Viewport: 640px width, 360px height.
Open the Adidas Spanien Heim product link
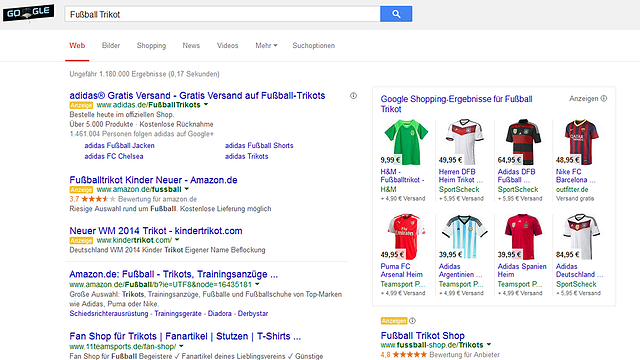522,271
